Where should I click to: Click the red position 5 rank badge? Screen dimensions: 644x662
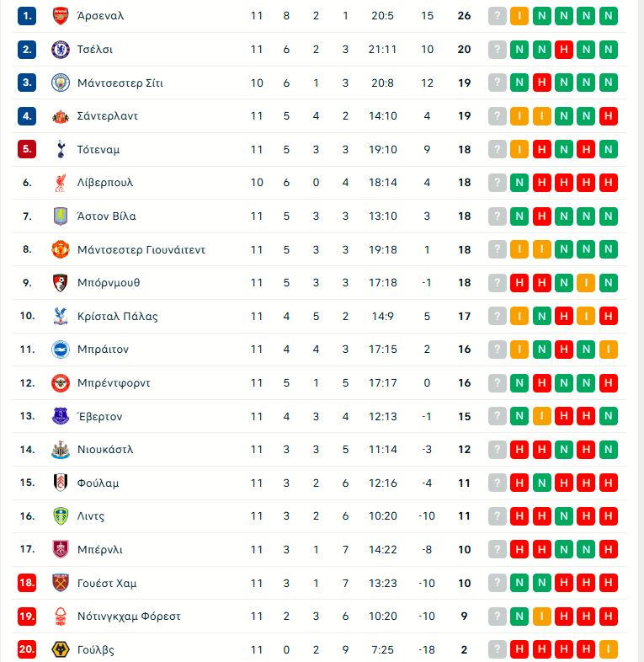pyautogui.click(x=28, y=150)
